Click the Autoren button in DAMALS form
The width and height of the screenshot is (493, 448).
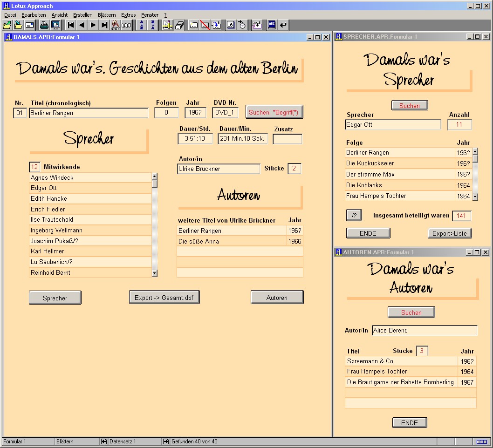pyautogui.click(x=277, y=297)
